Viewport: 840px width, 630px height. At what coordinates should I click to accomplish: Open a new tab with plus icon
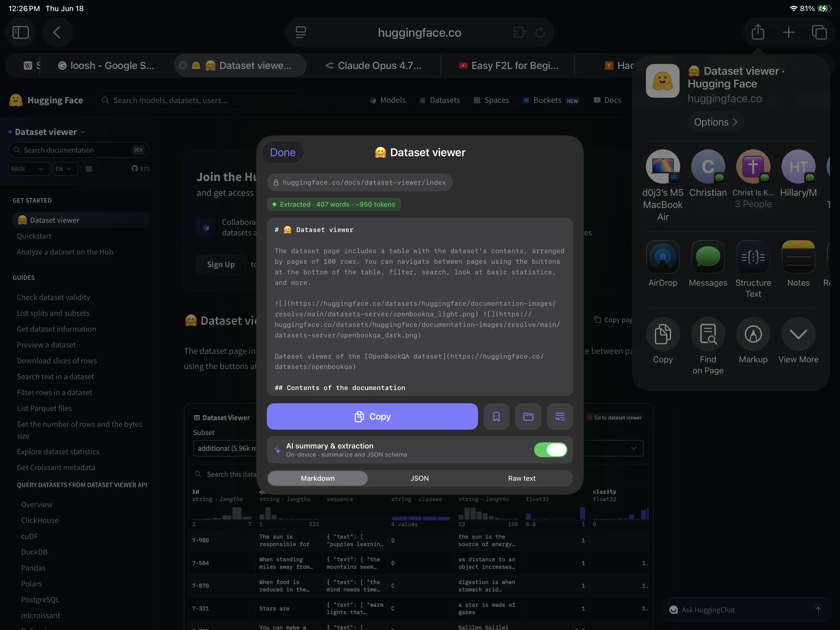click(789, 32)
